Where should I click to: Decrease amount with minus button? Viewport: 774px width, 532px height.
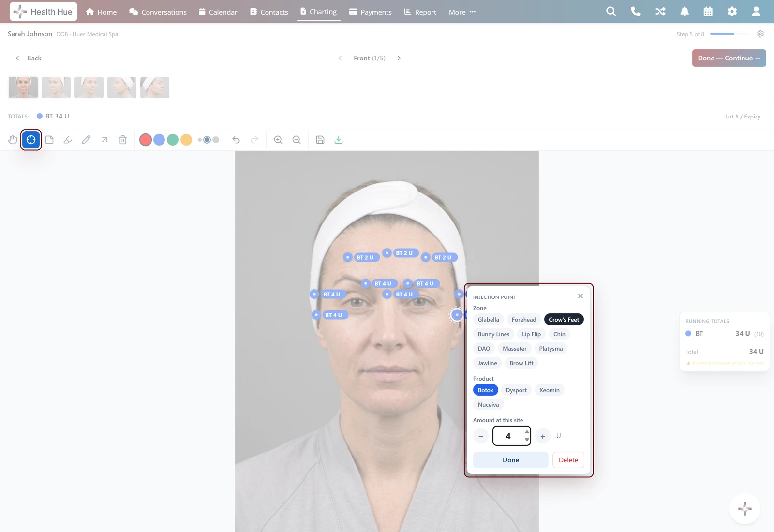tap(481, 436)
